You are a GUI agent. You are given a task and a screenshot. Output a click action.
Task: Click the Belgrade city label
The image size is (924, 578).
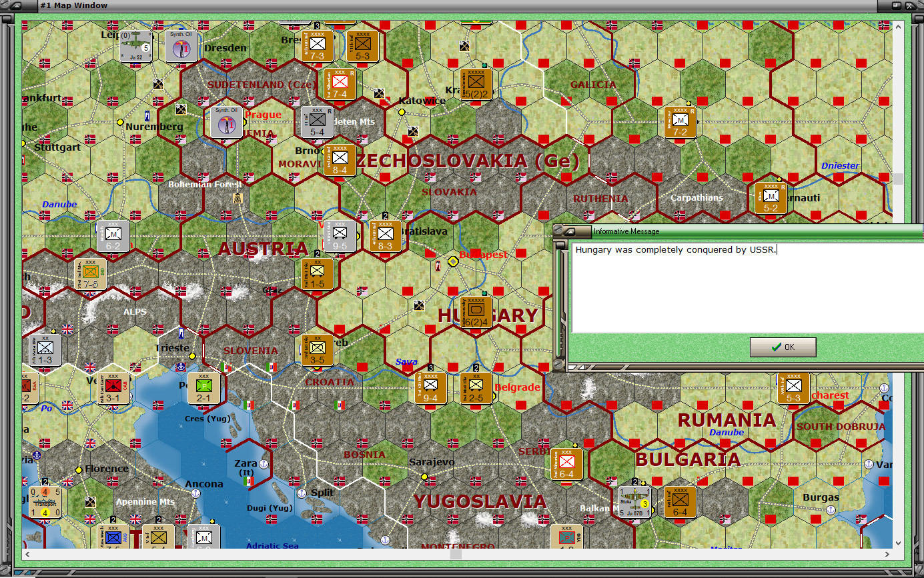pos(517,387)
